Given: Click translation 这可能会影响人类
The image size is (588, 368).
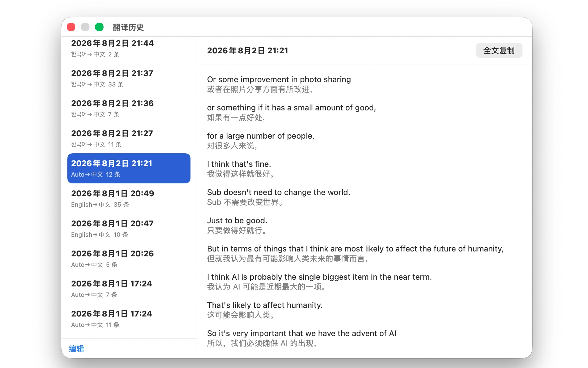Looking at the screenshot, I should click(x=240, y=315).
